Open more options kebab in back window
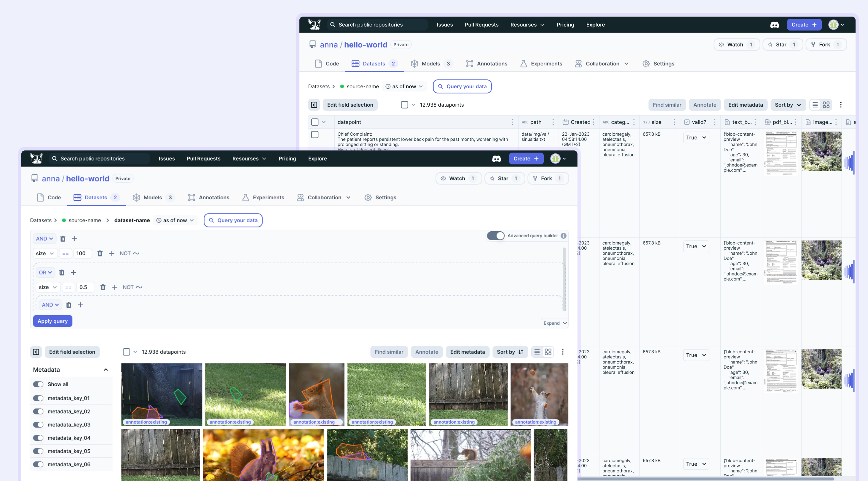The image size is (868, 481). (x=841, y=105)
